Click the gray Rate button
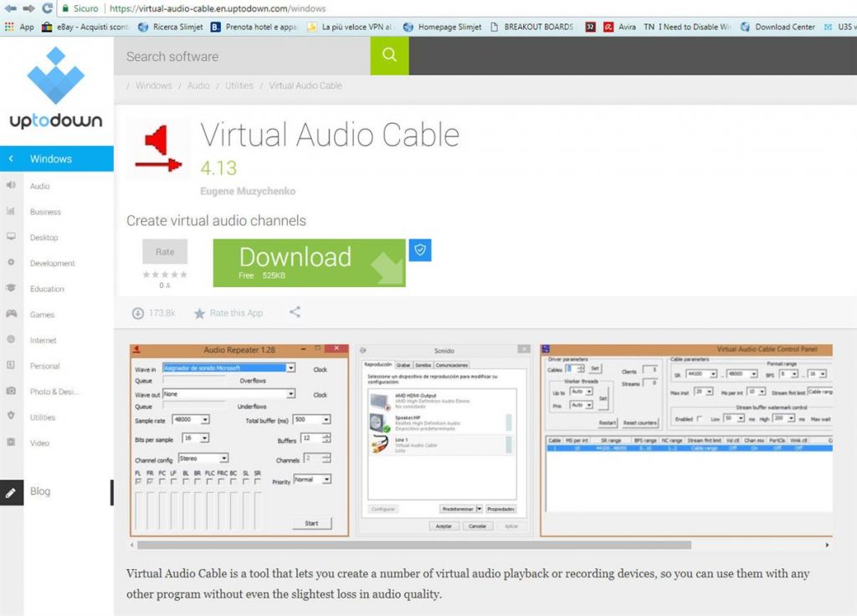 [165, 251]
